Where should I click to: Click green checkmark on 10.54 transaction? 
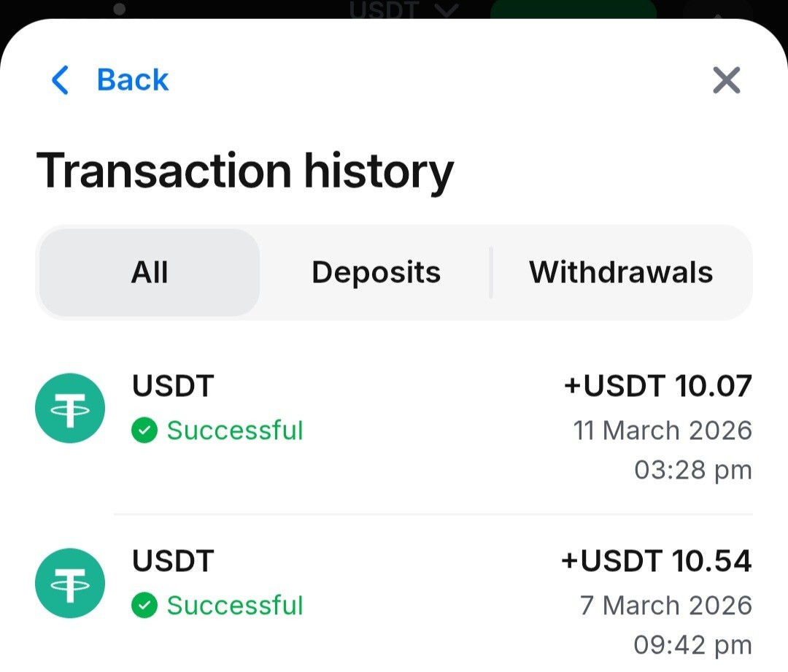tap(144, 606)
